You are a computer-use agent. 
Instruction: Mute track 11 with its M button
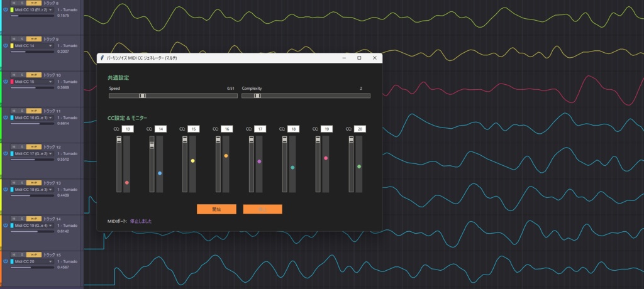pos(14,111)
